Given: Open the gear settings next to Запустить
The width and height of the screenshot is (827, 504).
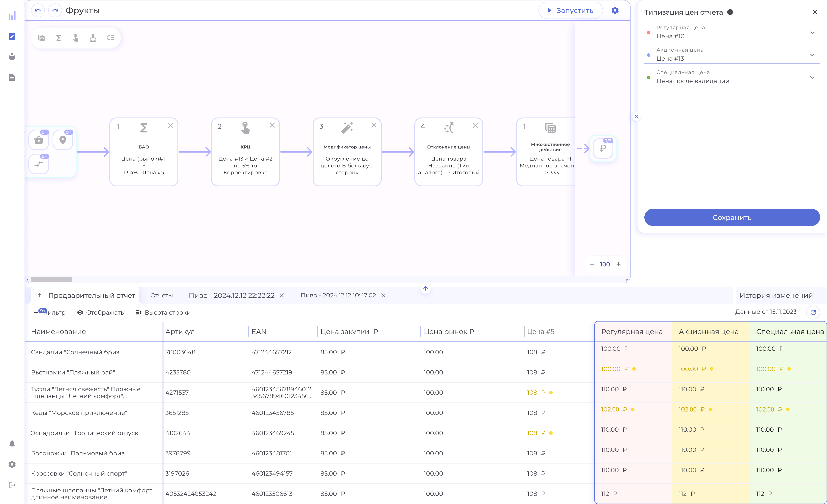Looking at the screenshot, I should click(x=615, y=11).
